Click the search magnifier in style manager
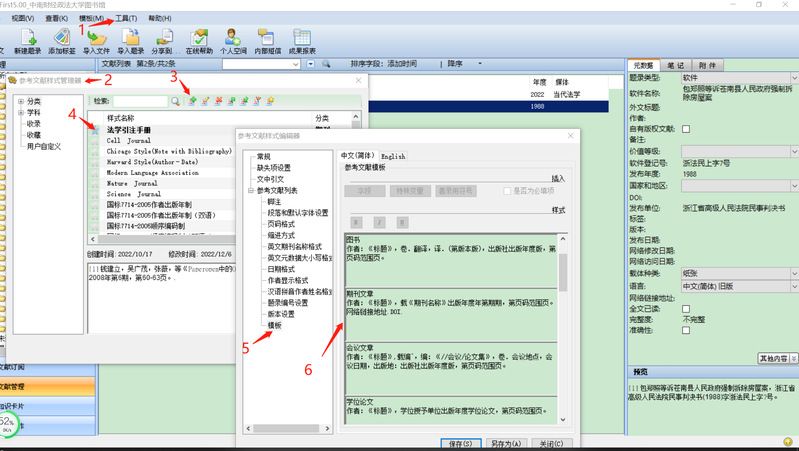 (176, 101)
